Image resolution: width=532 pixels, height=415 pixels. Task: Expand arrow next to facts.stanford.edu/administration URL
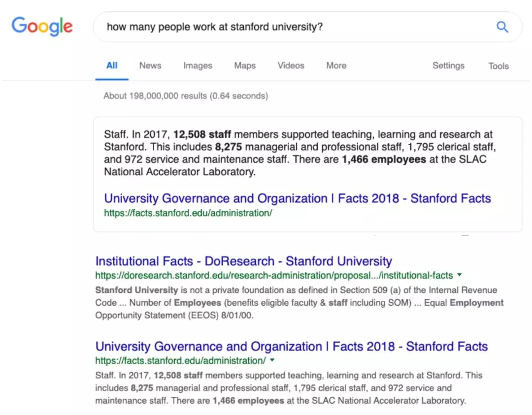tap(272, 360)
